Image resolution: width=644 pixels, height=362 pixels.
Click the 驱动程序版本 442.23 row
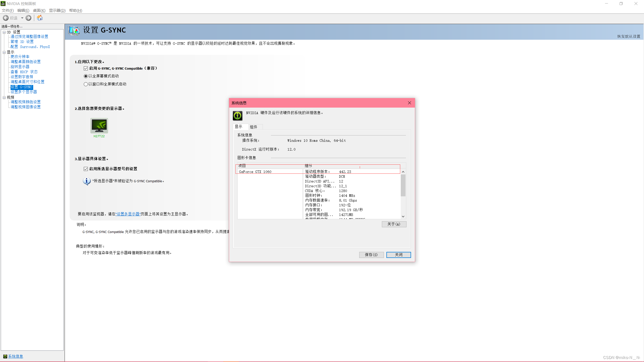tap(352, 172)
